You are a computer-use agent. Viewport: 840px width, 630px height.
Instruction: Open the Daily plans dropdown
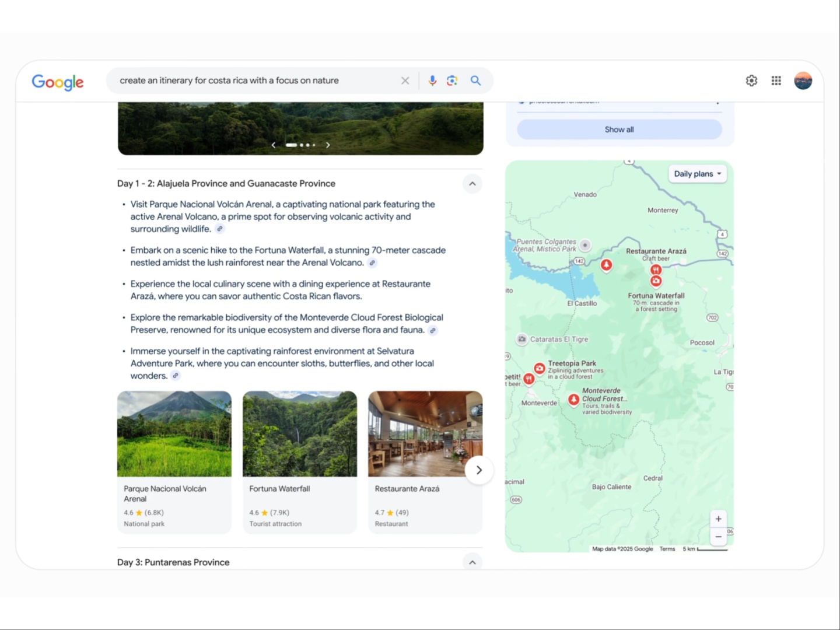(x=697, y=174)
